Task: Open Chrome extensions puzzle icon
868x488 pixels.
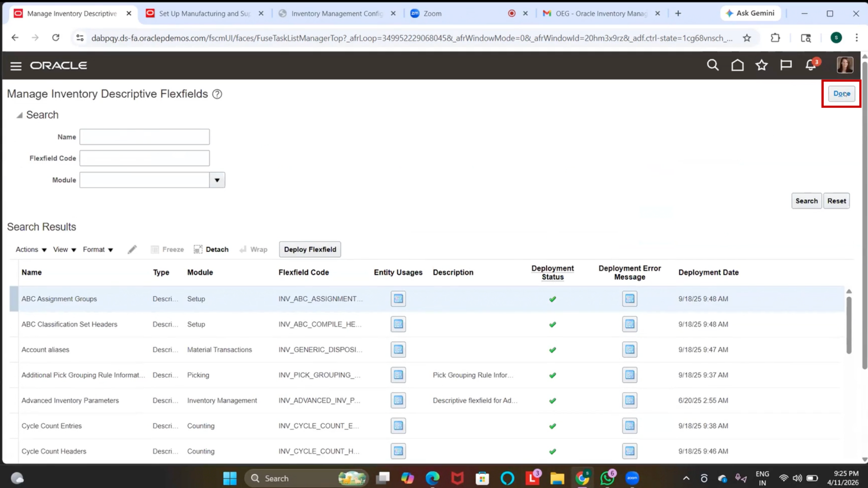Action: tap(775, 38)
